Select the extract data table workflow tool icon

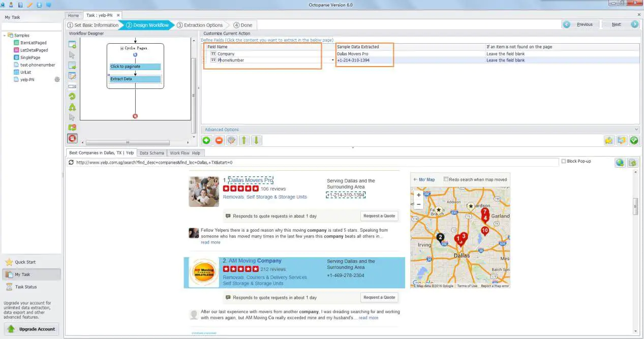point(72,65)
